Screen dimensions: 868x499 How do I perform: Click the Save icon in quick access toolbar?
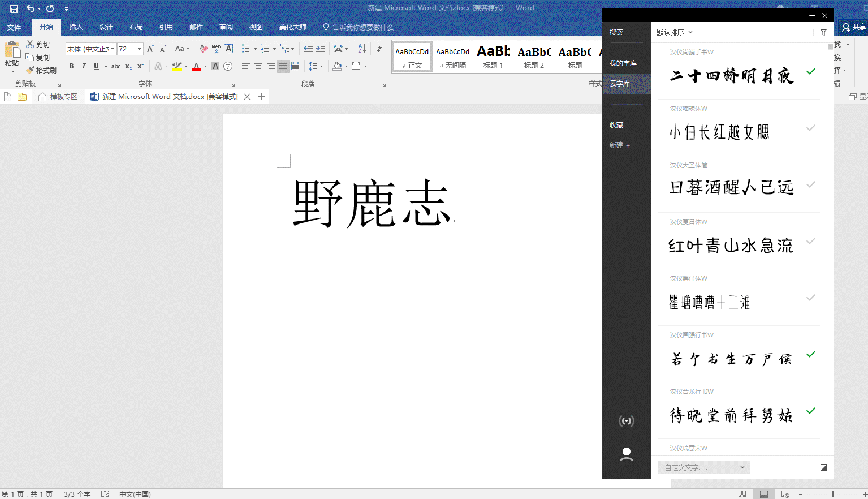pos(14,8)
